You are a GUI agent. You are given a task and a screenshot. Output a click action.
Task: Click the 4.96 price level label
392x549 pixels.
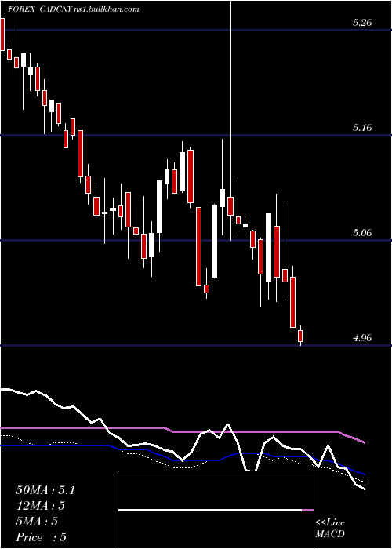[361, 338]
